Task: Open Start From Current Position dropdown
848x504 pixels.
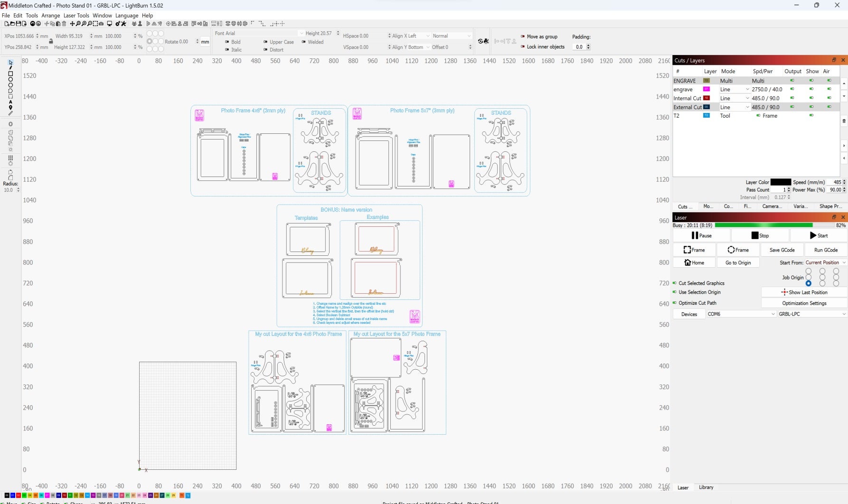Action: click(826, 262)
